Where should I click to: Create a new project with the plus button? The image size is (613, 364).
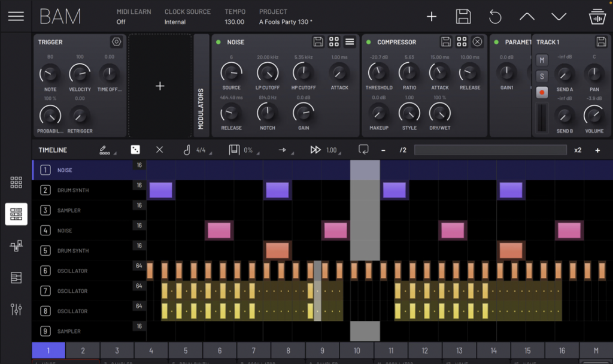click(432, 16)
